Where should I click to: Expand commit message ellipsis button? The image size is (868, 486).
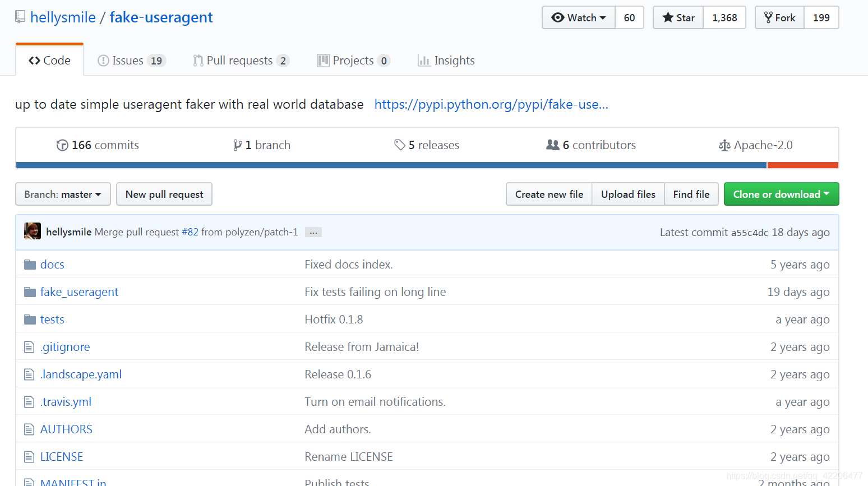(313, 232)
